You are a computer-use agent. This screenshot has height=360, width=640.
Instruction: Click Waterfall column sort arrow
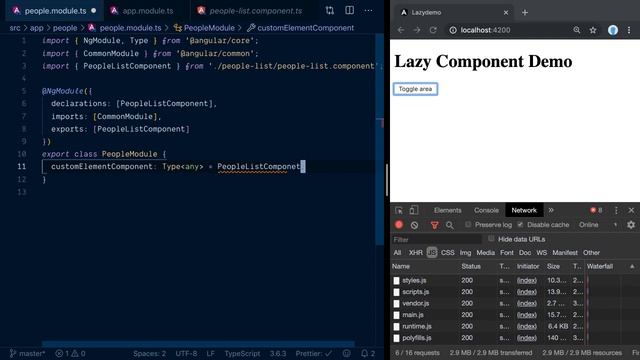pos(632,267)
